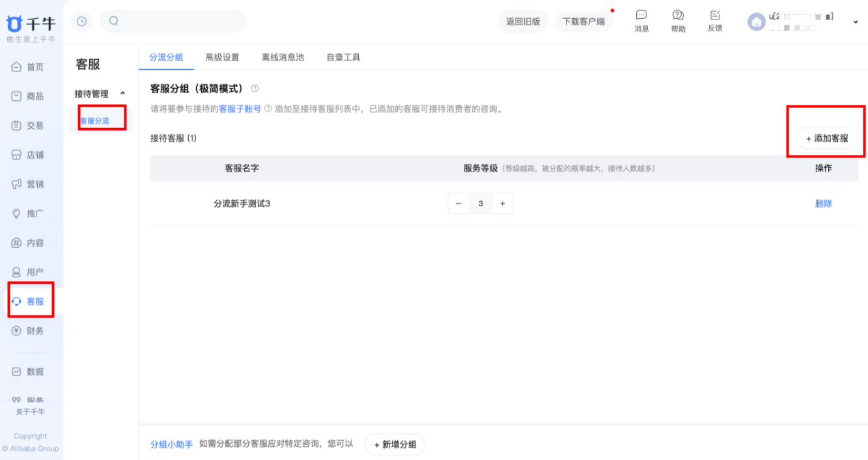Click the 下载客户端 button
Image resolution: width=868 pixels, height=460 pixels.
tap(583, 21)
